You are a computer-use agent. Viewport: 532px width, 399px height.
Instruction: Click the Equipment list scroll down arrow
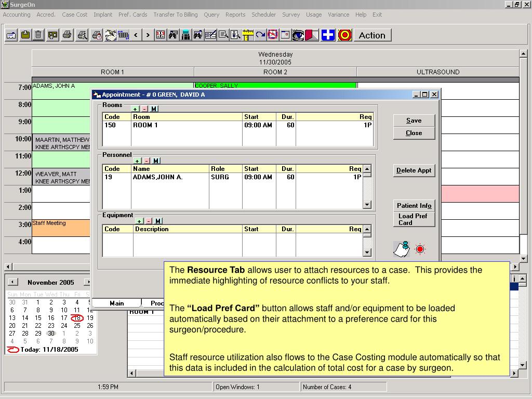tap(367, 252)
